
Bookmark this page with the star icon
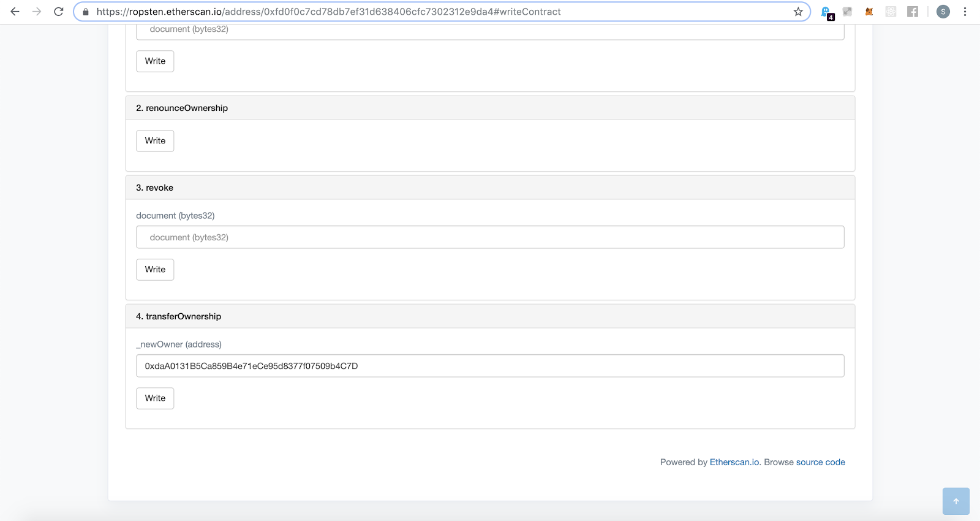click(798, 12)
